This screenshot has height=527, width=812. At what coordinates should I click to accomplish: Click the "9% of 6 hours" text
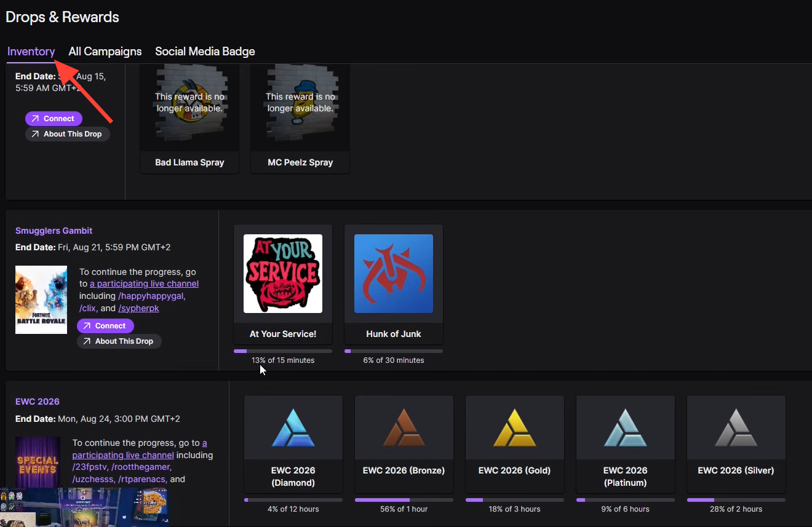coord(626,509)
